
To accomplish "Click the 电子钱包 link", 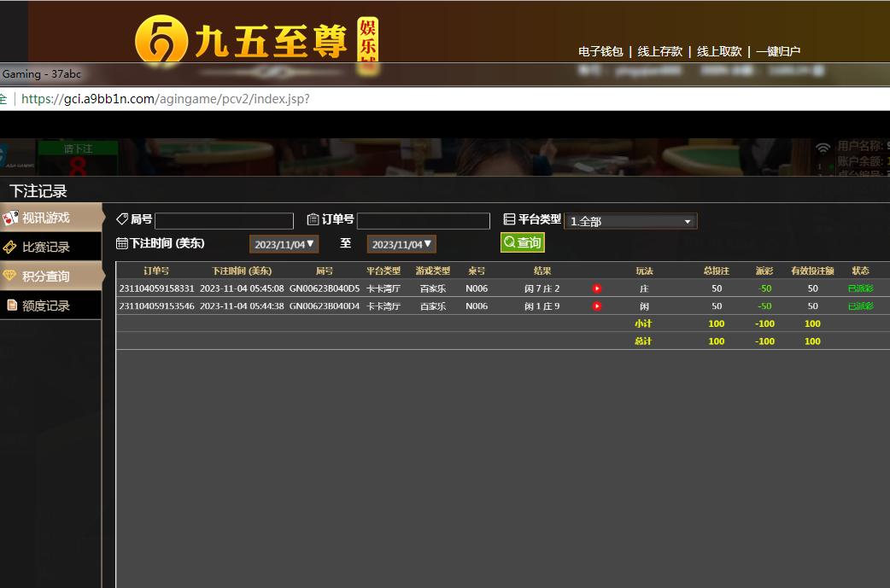I will coord(600,51).
